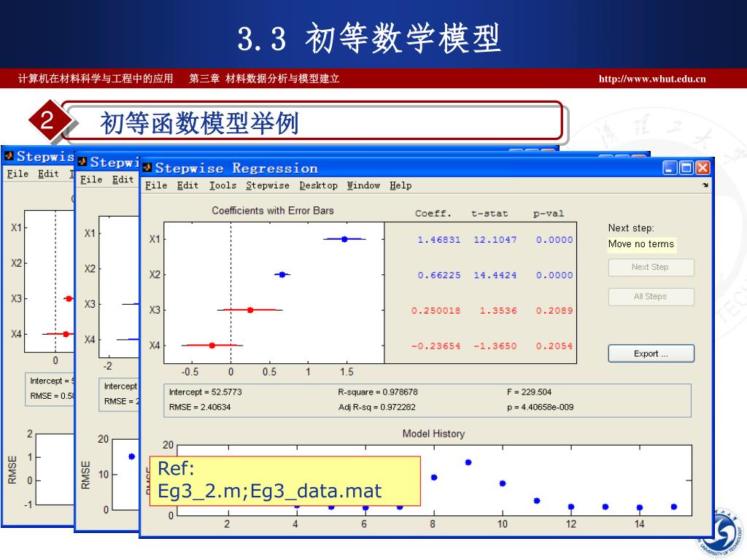
Task: Click the X1 coefficient value 1.46831
Action: click(x=438, y=239)
